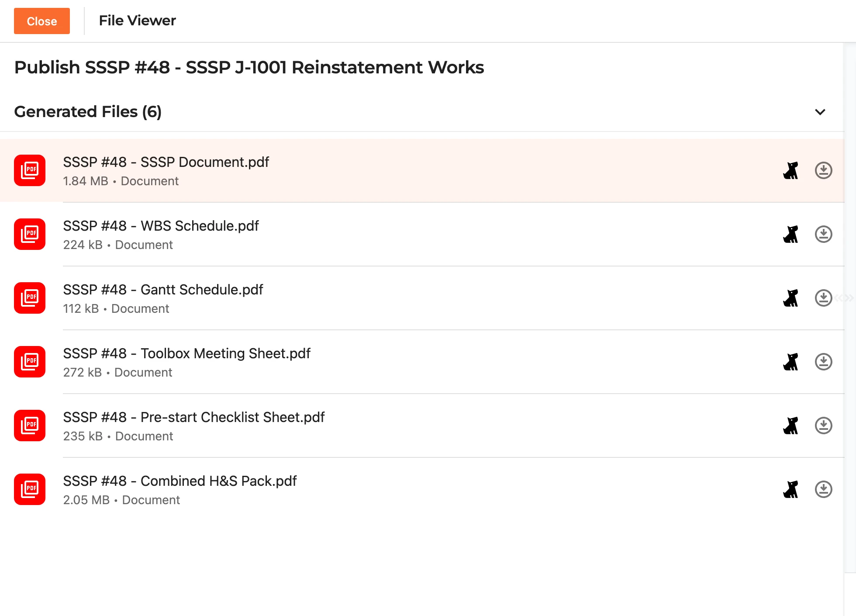Open SSSP #48 - Toolbox Meeting Sheet.pdf
The image size is (856, 616).
pos(186,353)
